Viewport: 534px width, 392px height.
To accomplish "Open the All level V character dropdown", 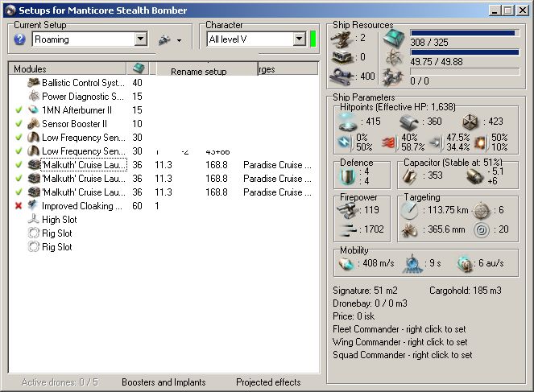I will [299, 39].
